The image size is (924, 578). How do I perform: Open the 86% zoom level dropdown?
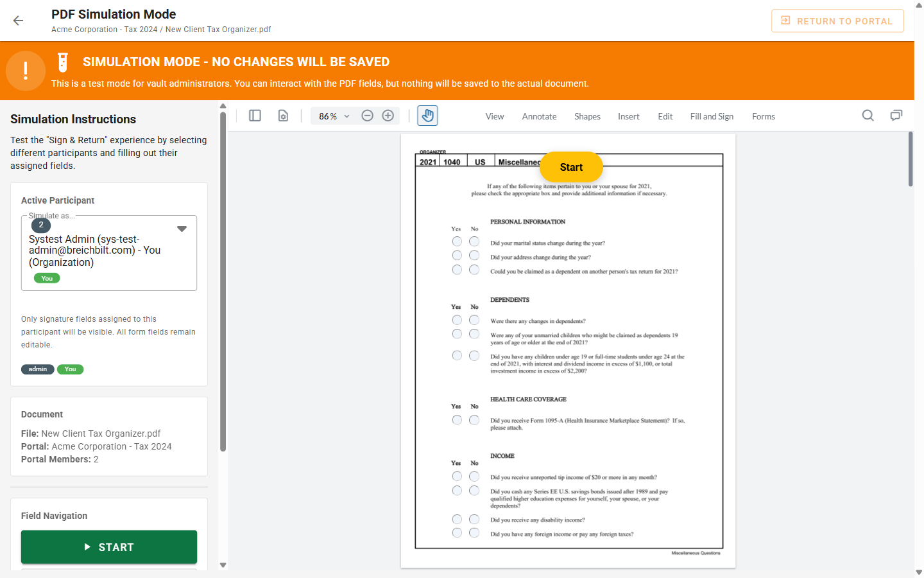pos(334,116)
